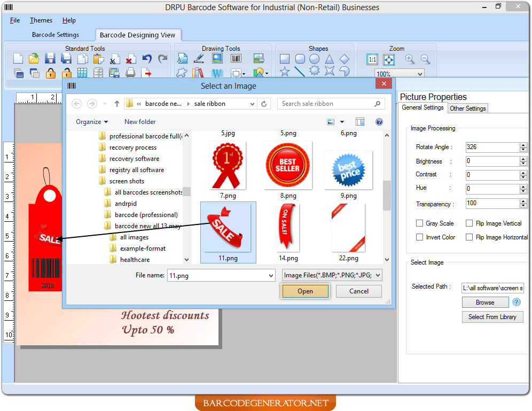Image resolution: width=532 pixels, height=411 pixels.
Task: Go up one folder with the up arrow
Action: click(117, 104)
